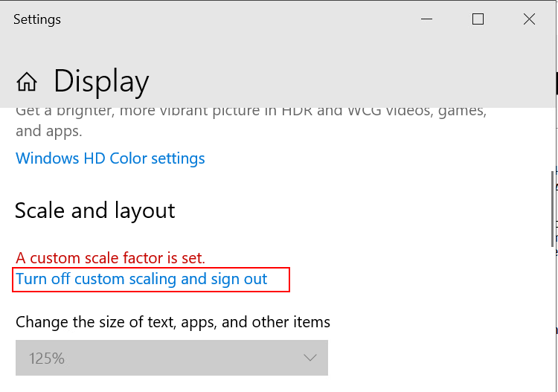
Task: Click the Scale and layout heading
Action: click(95, 211)
